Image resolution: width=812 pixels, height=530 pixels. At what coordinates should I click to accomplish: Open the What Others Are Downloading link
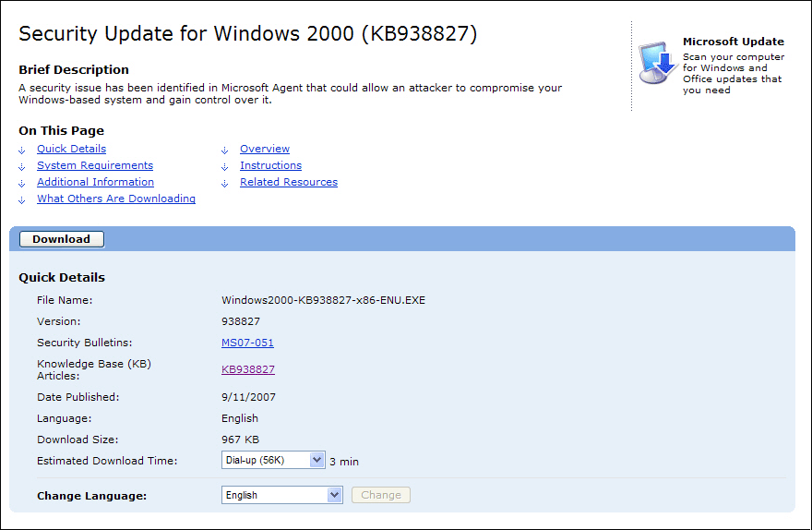[x=116, y=199]
